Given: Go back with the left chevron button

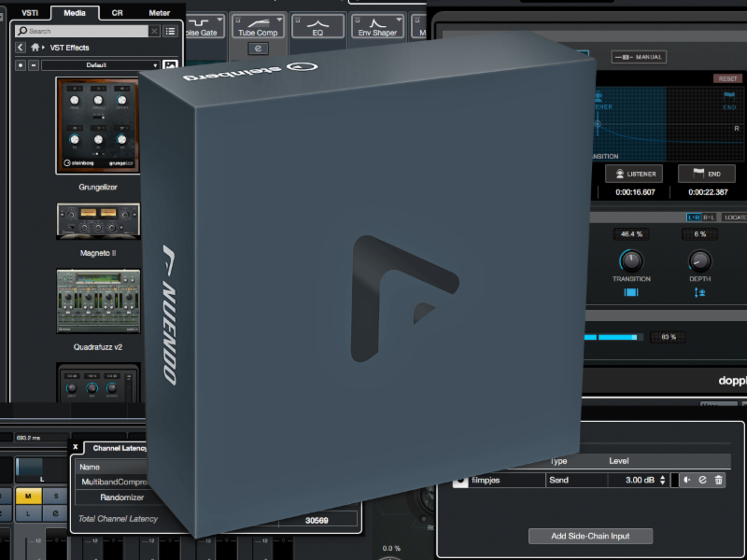Looking at the screenshot, I should pyautogui.click(x=20, y=48).
